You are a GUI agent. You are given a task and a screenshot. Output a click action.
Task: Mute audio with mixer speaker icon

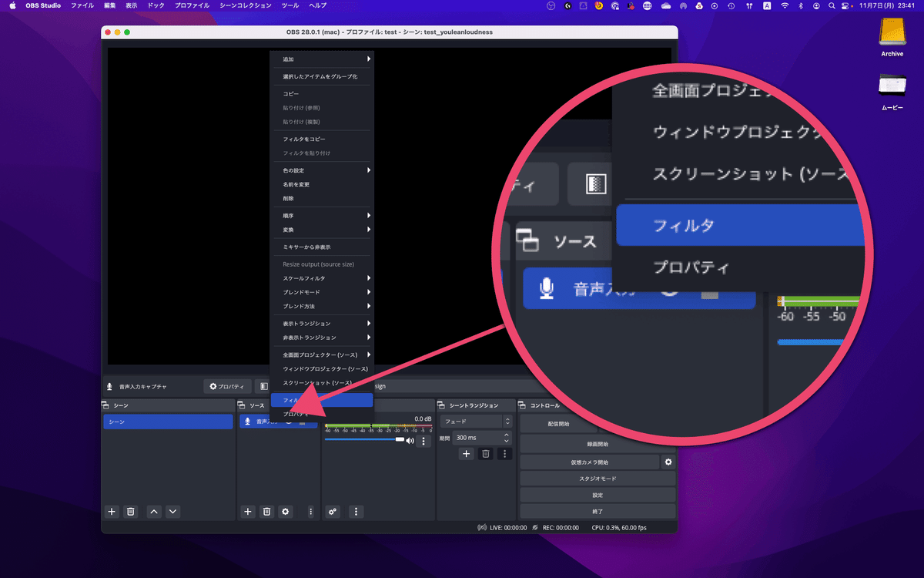pos(410,441)
